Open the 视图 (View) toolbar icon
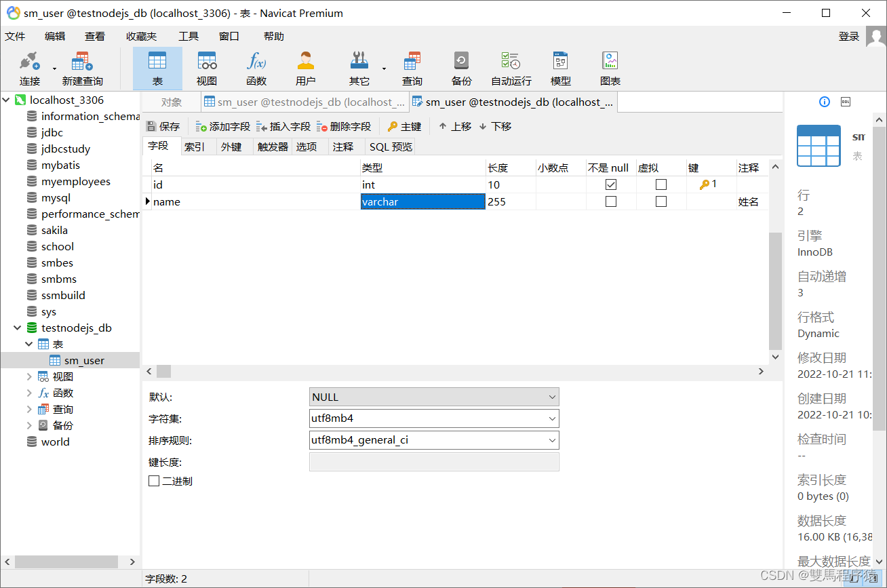 (x=207, y=68)
